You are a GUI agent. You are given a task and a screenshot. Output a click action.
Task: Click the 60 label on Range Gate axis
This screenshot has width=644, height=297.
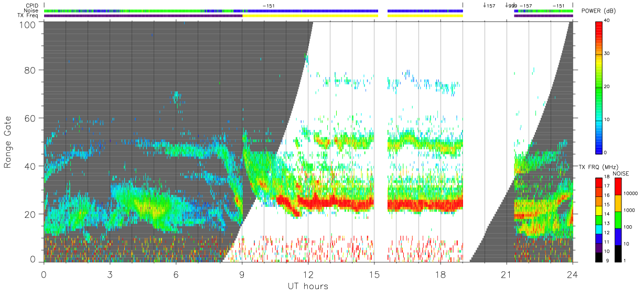click(30, 118)
